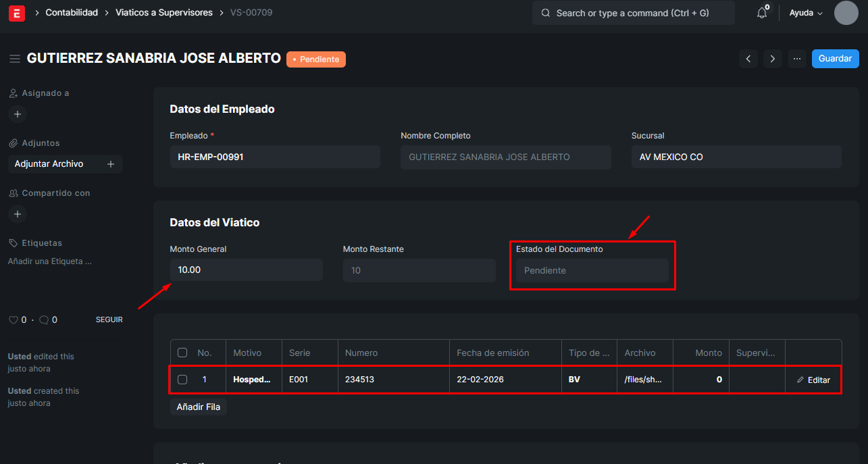Open the three-dots more options menu
This screenshot has width=868, height=464.
pos(797,59)
